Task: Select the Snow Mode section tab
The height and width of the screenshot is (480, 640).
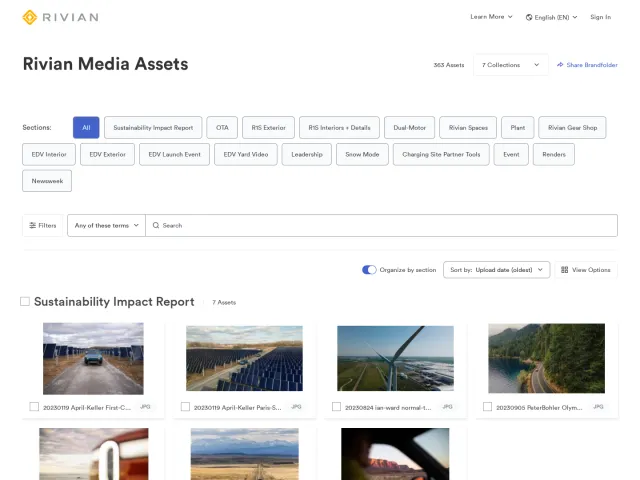Action: tap(362, 154)
